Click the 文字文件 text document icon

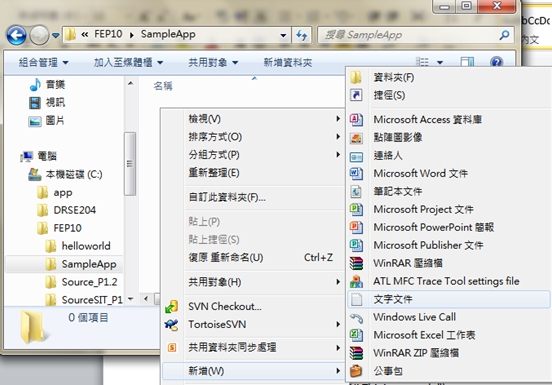(x=356, y=299)
